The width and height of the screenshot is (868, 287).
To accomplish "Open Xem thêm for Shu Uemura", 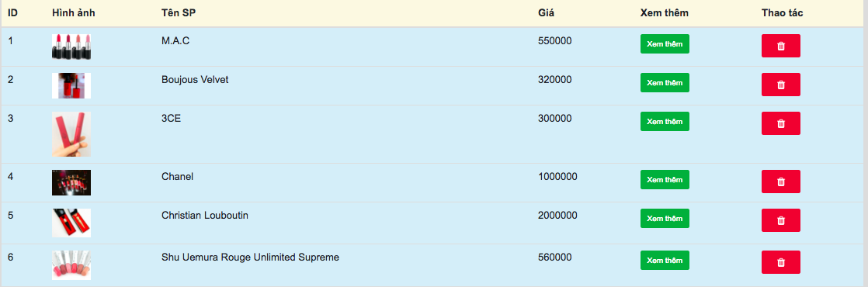I will coord(665,260).
